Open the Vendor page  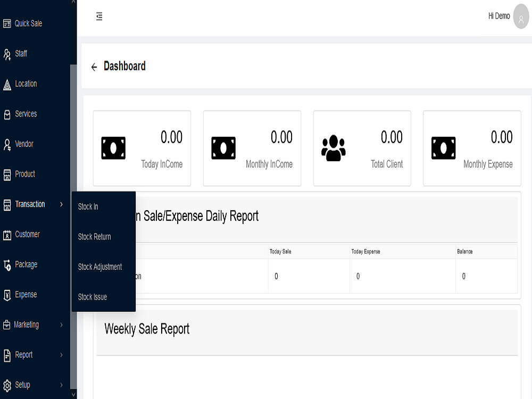click(x=24, y=144)
